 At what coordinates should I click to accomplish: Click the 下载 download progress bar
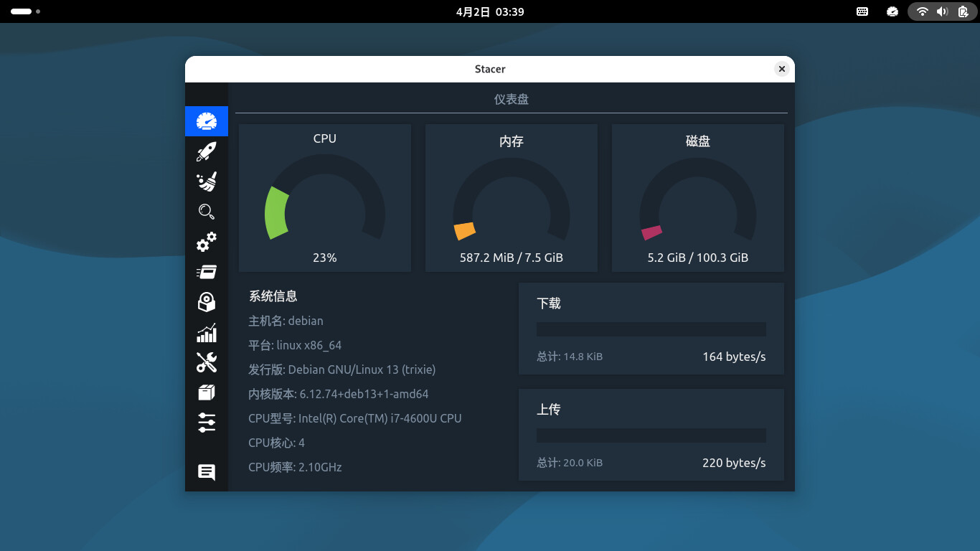651,329
